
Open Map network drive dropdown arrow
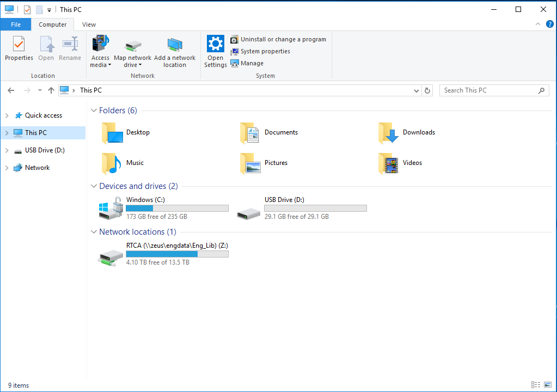point(140,65)
